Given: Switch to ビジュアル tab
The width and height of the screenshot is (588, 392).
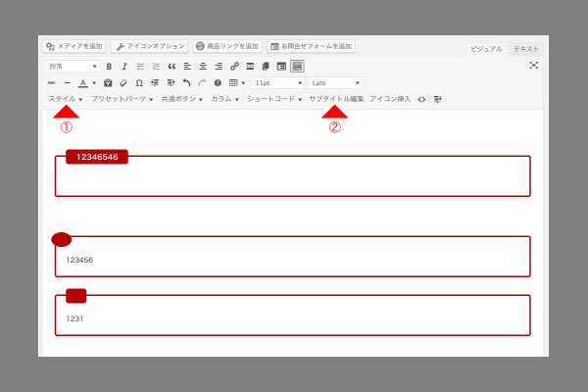Looking at the screenshot, I should (x=486, y=49).
